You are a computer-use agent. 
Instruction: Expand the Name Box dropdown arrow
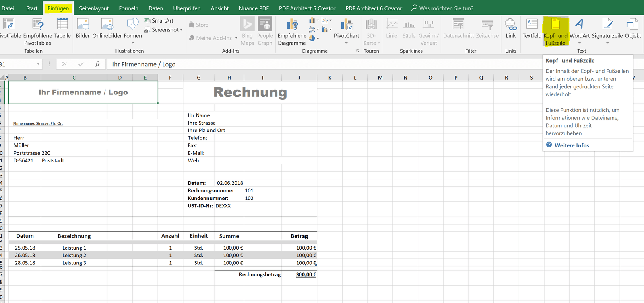(x=38, y=64)
